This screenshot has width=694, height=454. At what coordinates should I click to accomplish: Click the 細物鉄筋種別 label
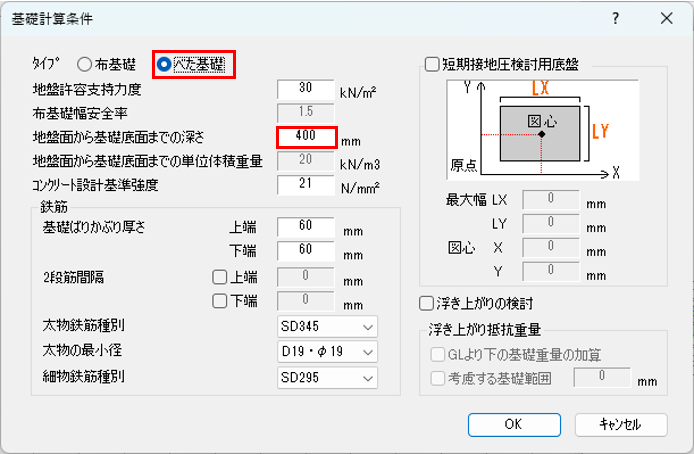(x=84, y=376)
